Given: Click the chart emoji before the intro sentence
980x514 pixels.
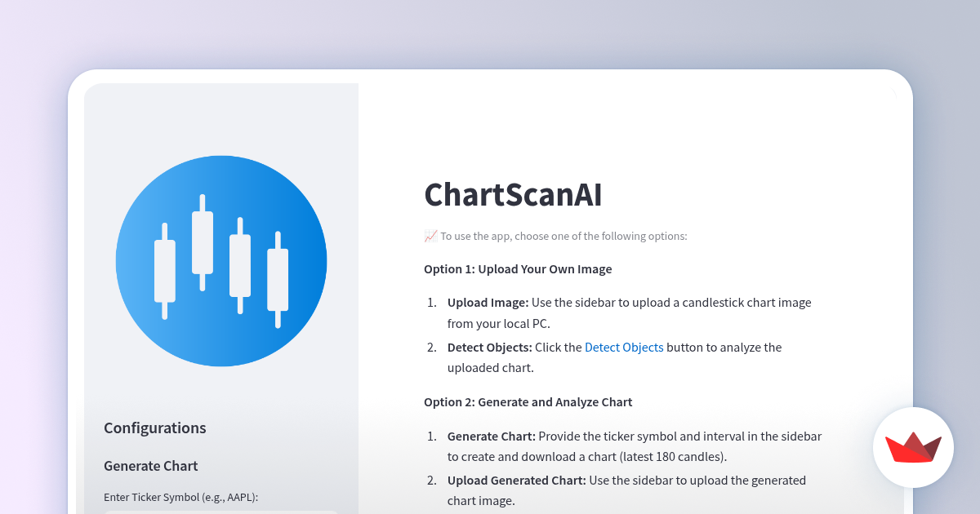Looking at the screenshot, I should 430,235.
